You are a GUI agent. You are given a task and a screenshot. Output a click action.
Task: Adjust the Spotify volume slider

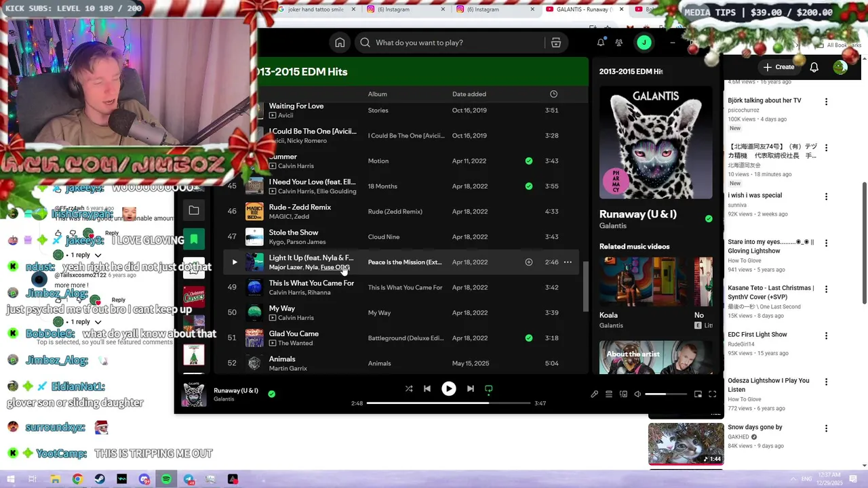[x=665, y=394]
